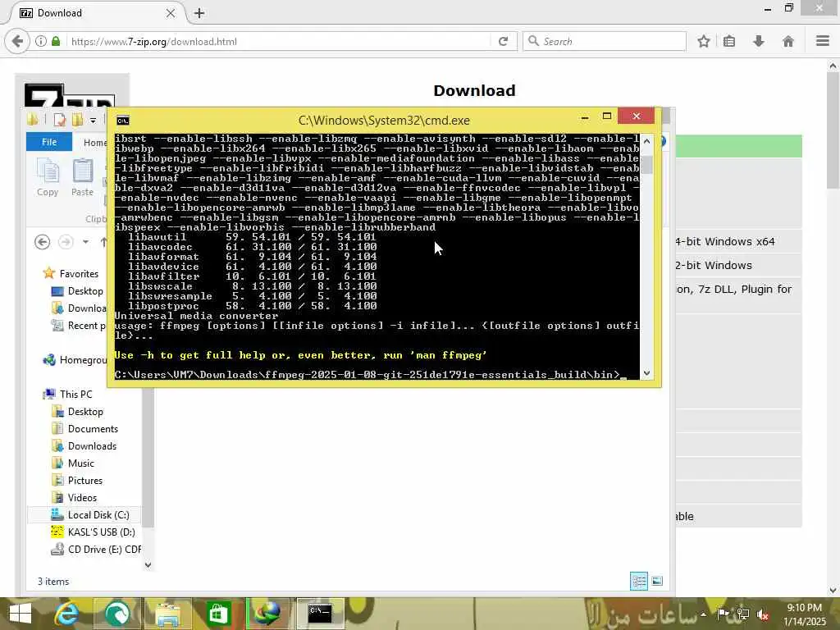The image size is (840, 630).
Task: Select Music folder under This PC
Action: (x=73, y=463)
